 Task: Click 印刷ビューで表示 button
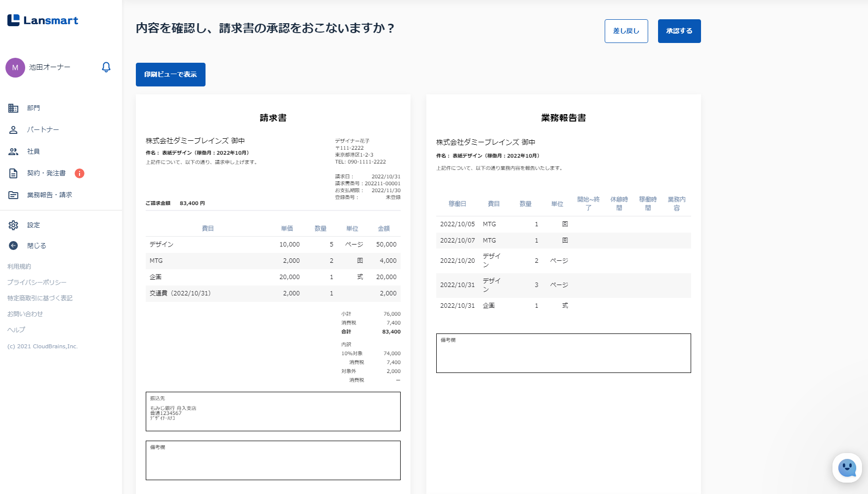click(x=170, y=75)
